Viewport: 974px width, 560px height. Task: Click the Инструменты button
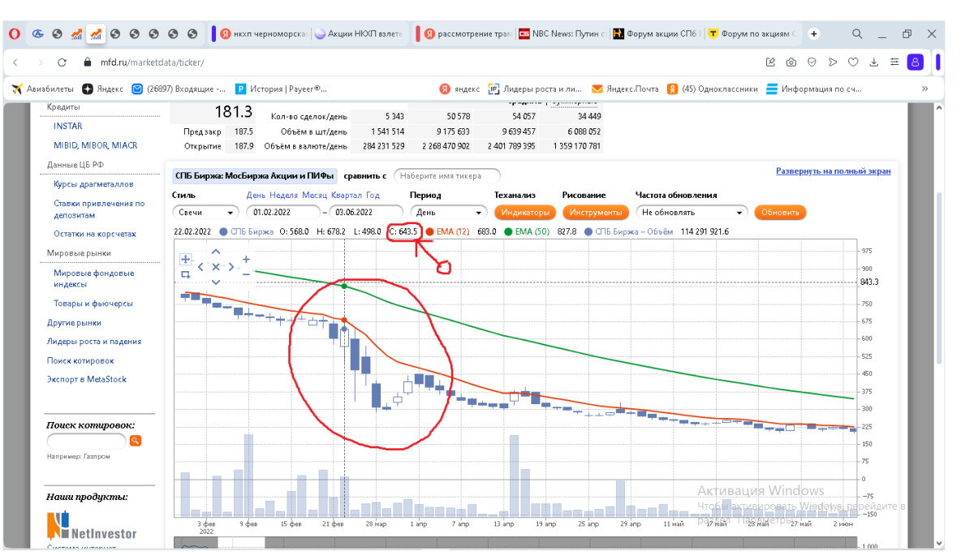[596, 212]
